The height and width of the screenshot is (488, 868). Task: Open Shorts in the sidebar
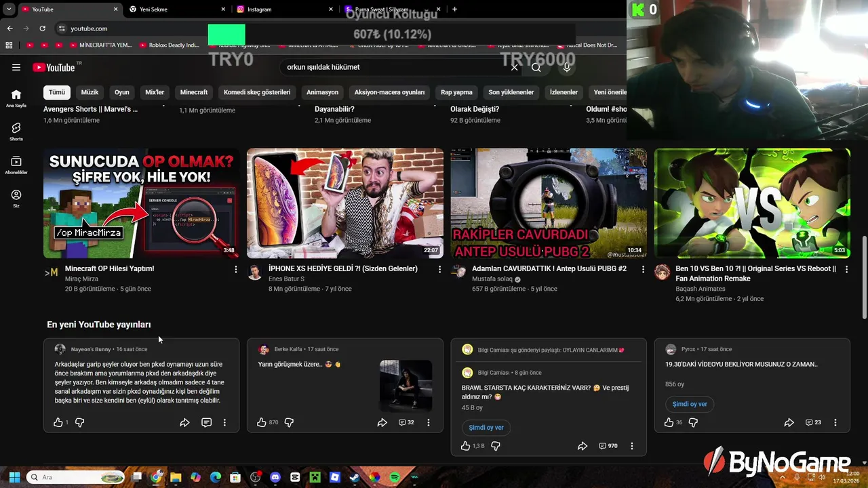click(16, 131)
